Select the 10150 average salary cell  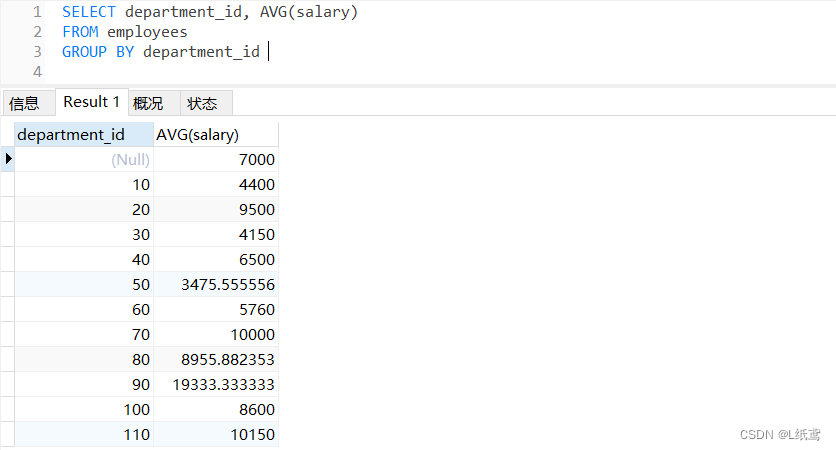[x=216, y=435]
